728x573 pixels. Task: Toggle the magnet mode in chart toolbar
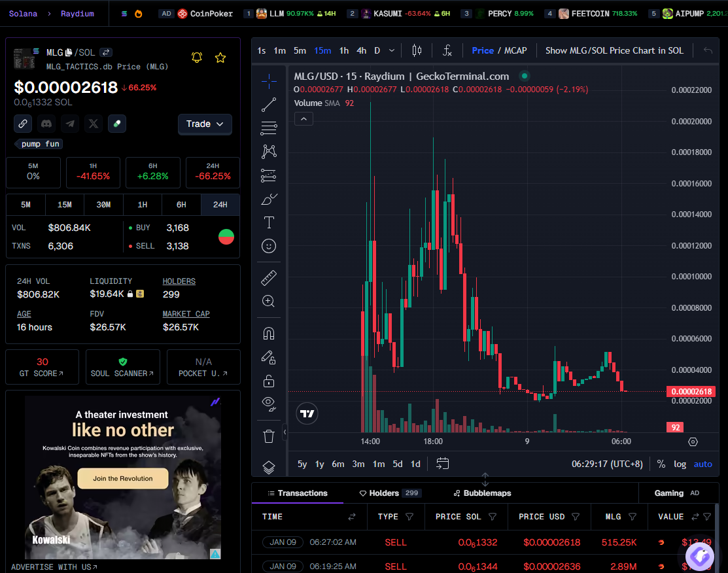point(269,334)
